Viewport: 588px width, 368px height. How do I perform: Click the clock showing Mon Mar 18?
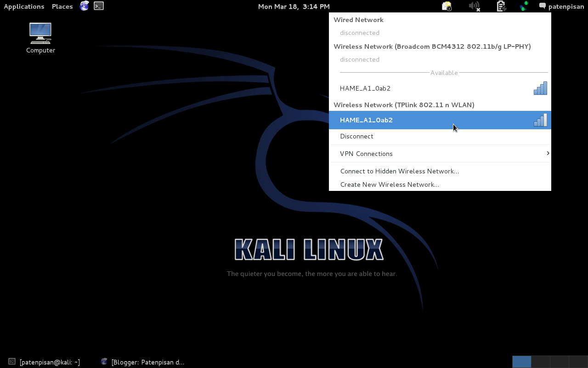tap(294, 6)
